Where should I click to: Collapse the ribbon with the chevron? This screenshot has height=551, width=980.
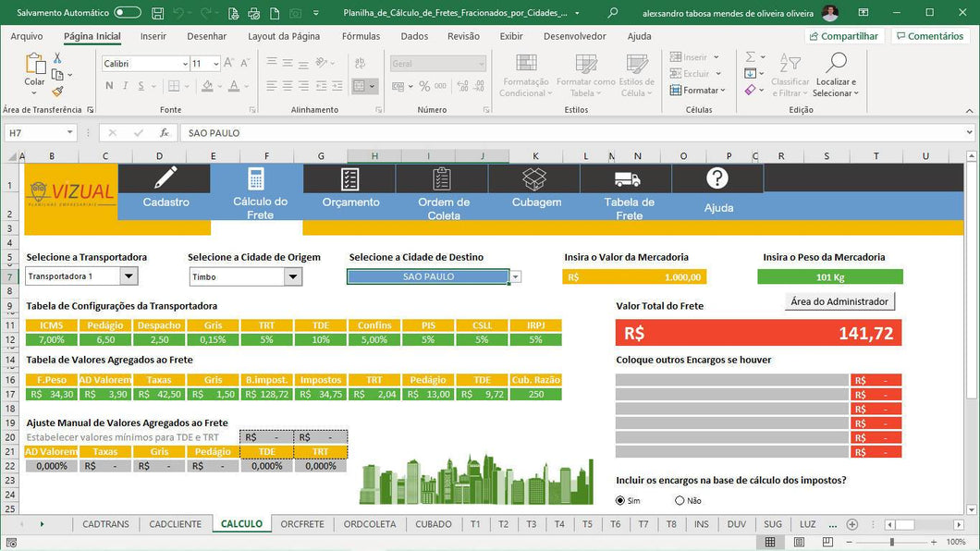(970, 111)
